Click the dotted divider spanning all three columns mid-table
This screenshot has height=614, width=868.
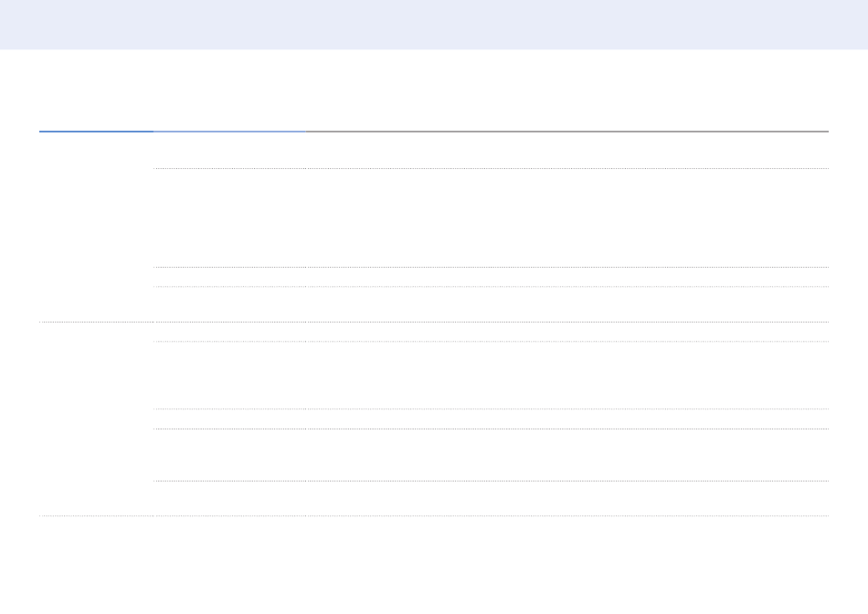tap(434, 322)
